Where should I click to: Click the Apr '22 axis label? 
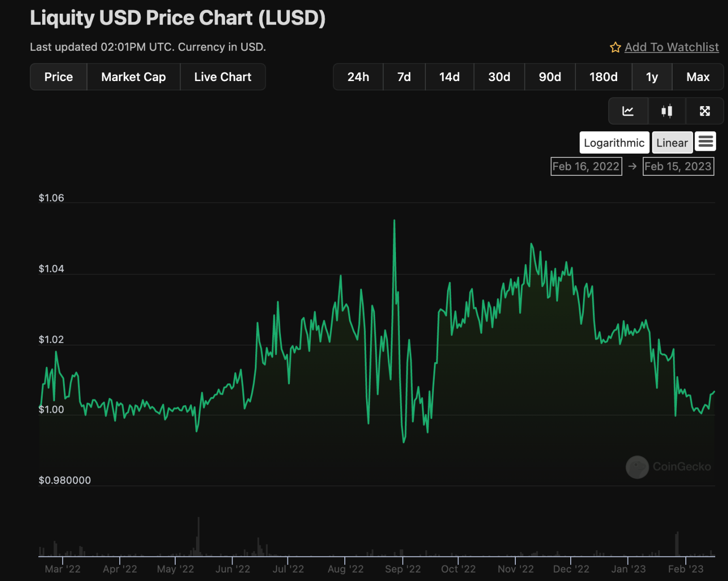[120, 569]
